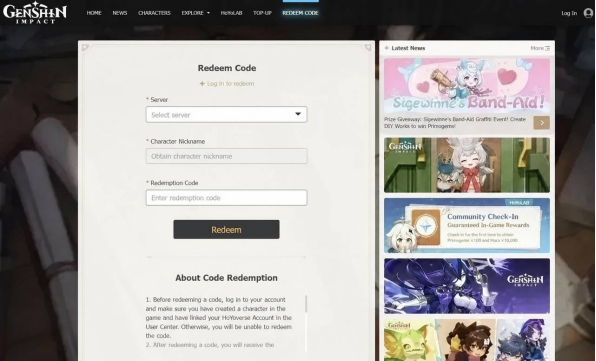Click the Server field label
This screenshot has width=596, height=361.
159,100
